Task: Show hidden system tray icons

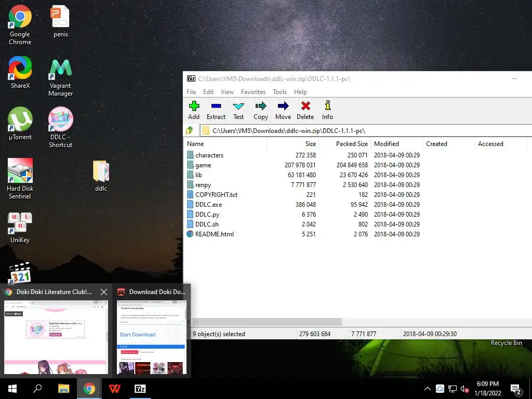Action: (x=428, y=389)
